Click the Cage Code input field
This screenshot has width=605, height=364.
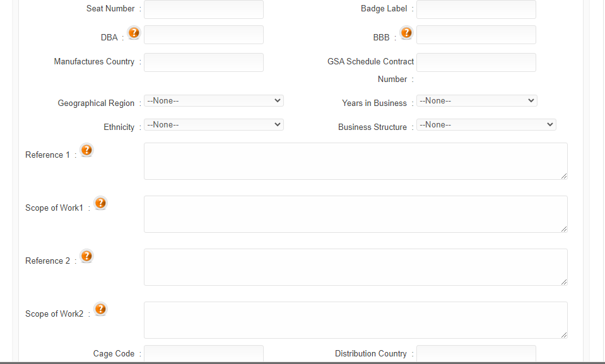204,353
